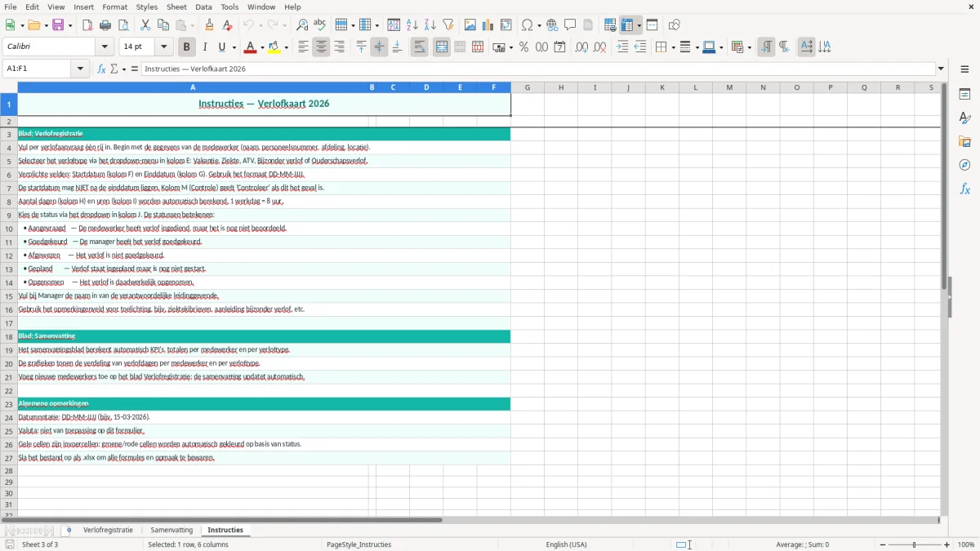Click the zoom slider in the status bar
Viewport: 980px width, 551px height.
(915, 544)
